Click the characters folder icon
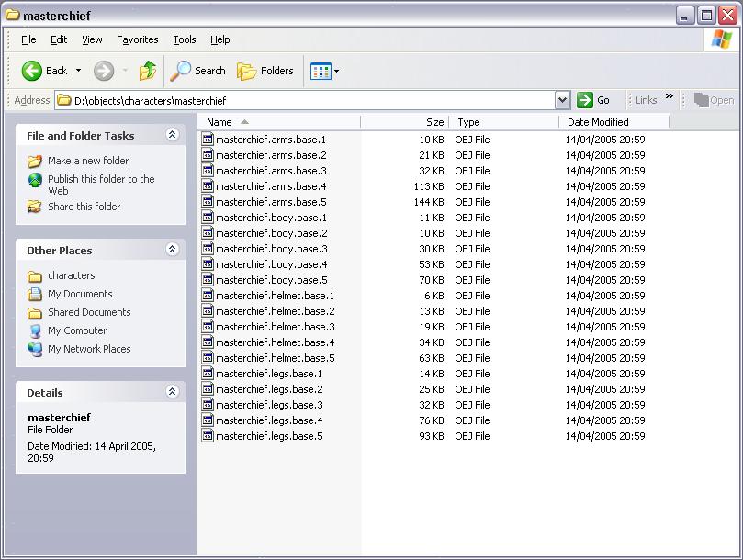Image resolution: width=743 pixels, height=560 pixels. [35, 275]
